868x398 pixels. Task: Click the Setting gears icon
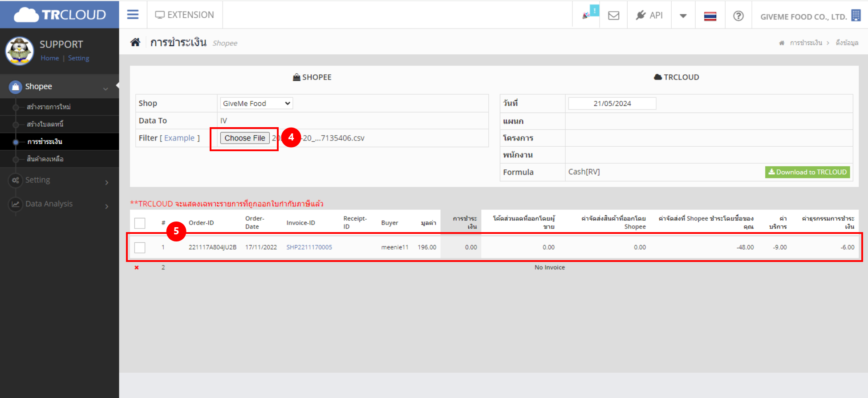(x=16, y=180)
